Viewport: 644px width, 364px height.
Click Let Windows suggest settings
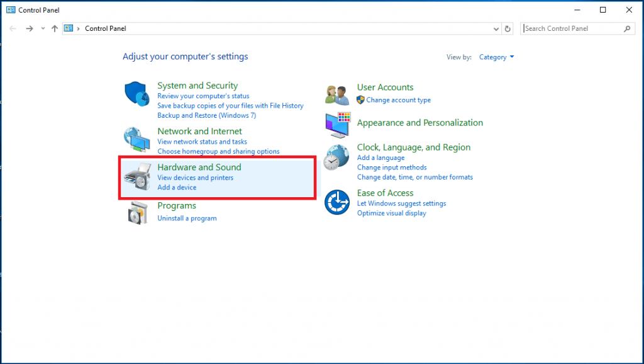[x=401, y=203]
